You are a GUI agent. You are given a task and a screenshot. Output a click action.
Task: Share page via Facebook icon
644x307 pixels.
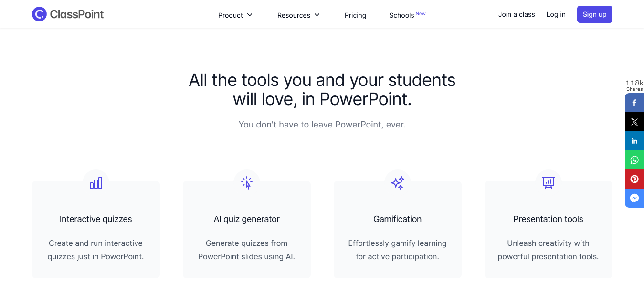tap(634, 103)
